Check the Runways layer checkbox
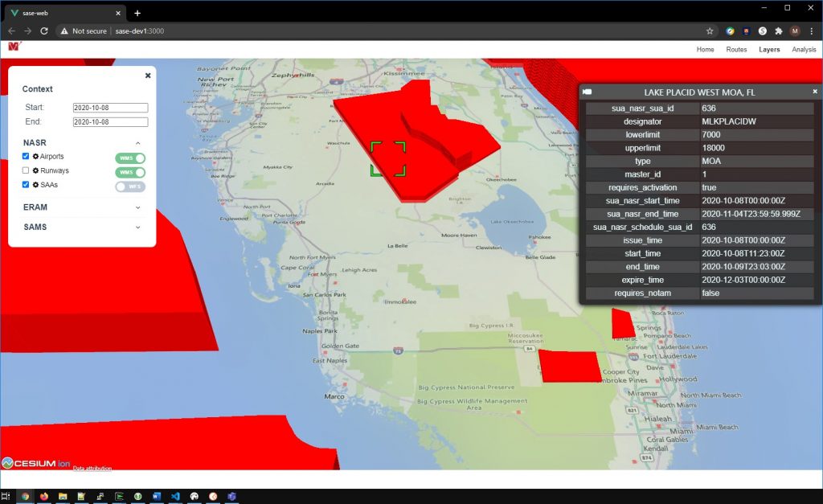Screen dimensions: 823x504 [26, 170]
